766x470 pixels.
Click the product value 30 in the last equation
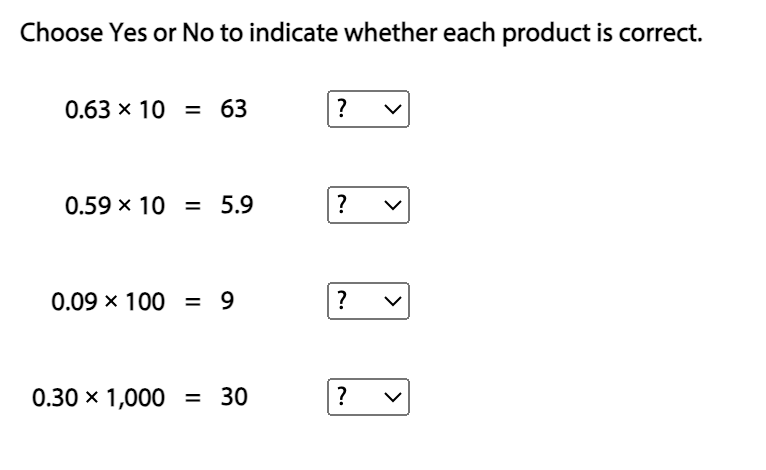click(233, 397)
